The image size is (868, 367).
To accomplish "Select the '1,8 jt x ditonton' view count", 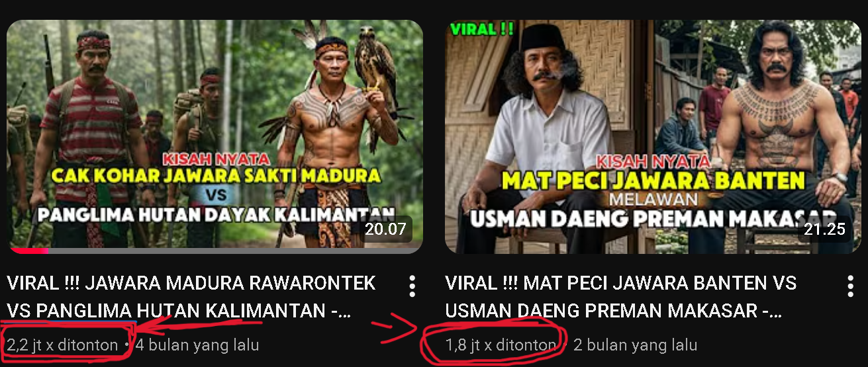I will coord(501,345).
